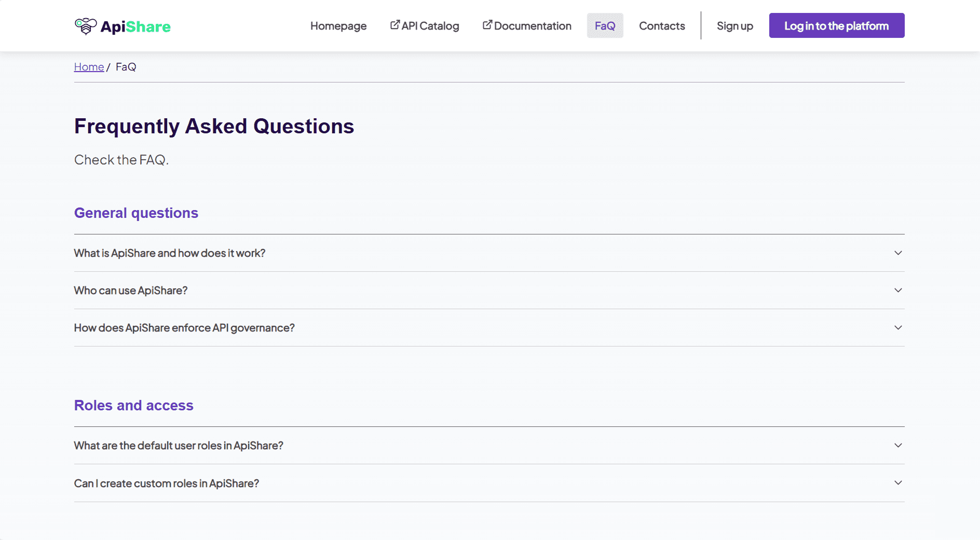Click the General questions heading
This screenshot has width=980, height=540.
(x=136, y=213)
